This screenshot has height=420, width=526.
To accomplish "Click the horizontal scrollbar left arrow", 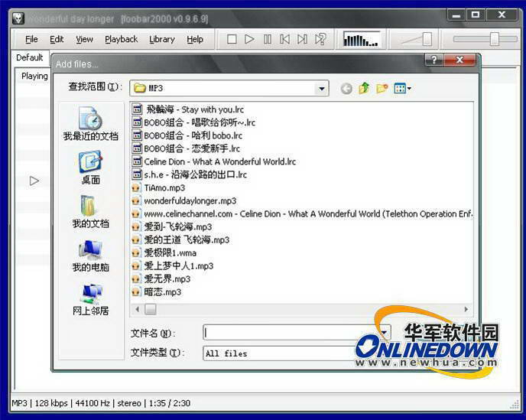I will tap(137, 309).
